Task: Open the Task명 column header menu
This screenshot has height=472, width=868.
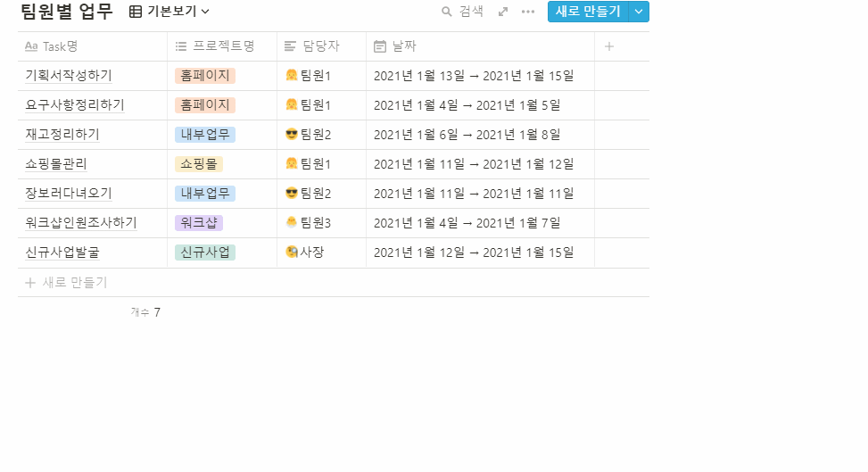Action: (x=93, y=46)
